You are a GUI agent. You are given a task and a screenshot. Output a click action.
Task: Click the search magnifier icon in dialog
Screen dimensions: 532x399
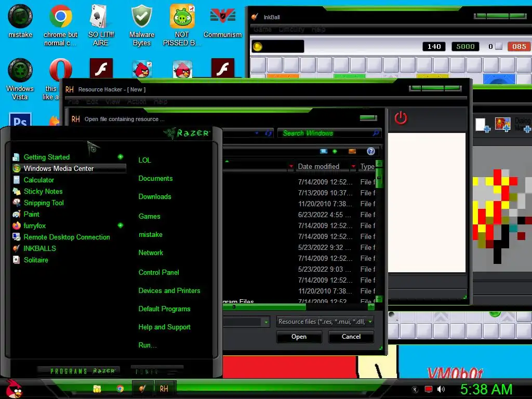376,134
